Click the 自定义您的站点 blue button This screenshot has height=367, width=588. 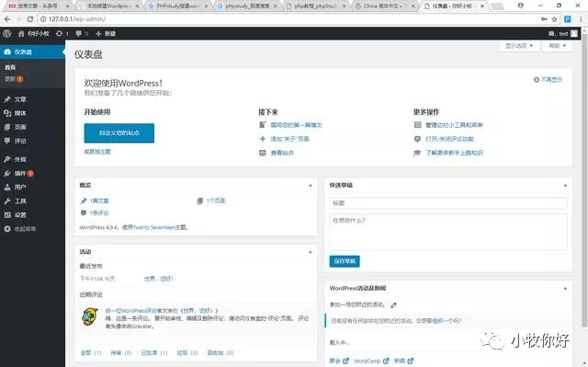pyautogui.click(x=119, y=132)
